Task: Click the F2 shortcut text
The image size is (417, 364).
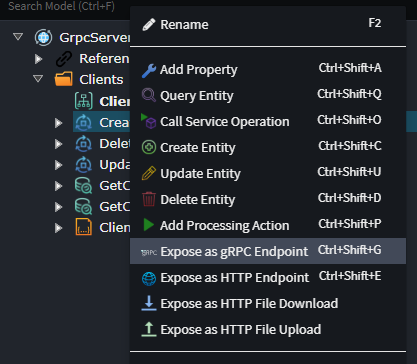Action: click(x=375, y=23)
